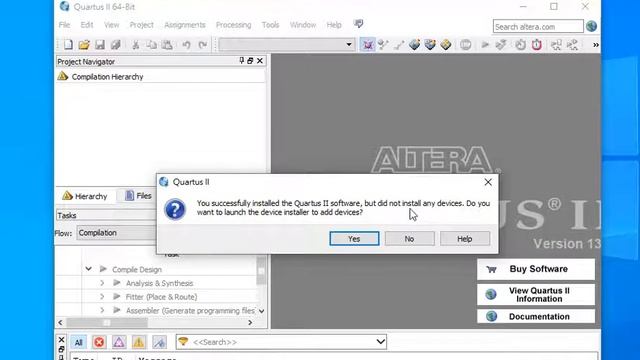Open the Tools menu
Viewport: 640px width, 360px height.
click(x=271, y=25)
